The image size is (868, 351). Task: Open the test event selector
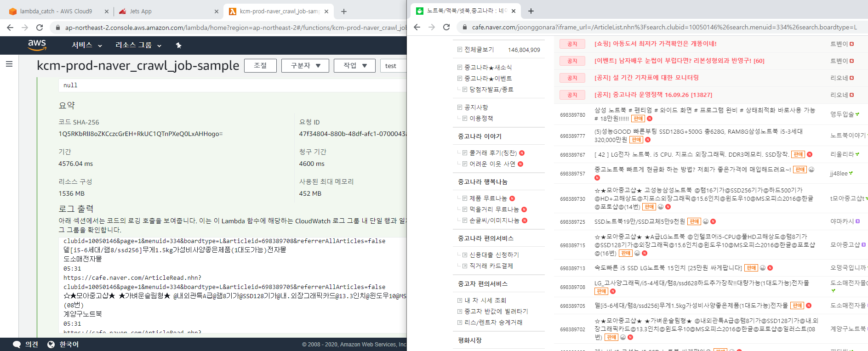tap(394, 66)
